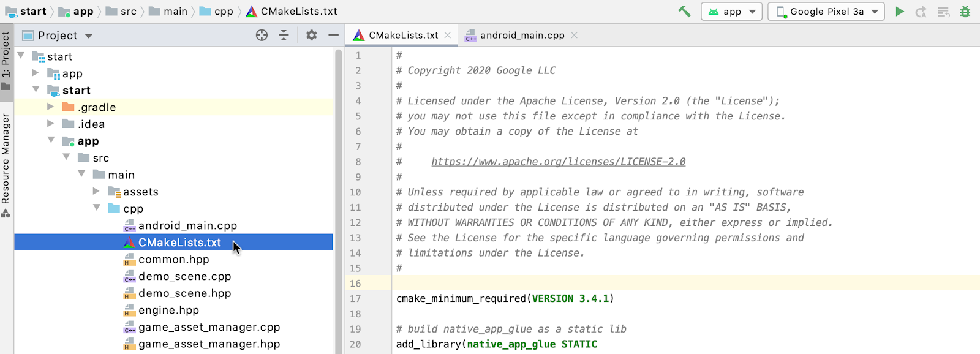The height and width of the screenshot is (354, 980).
Task: Open Google Pixel 3a device dropdown
Action: (x=826, y=12)
